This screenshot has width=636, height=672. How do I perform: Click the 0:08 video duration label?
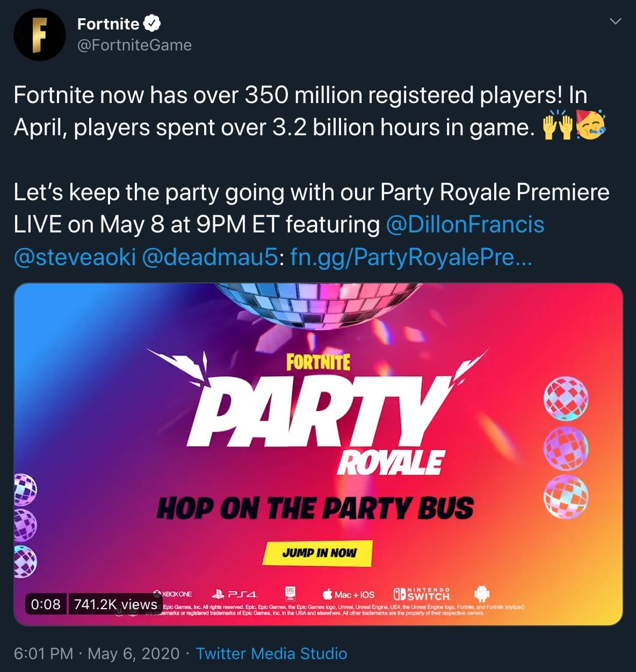point(46,604)
